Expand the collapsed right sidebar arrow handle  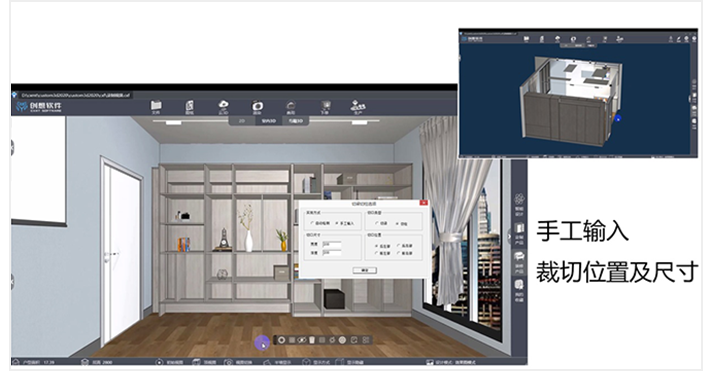click(510, 235)
